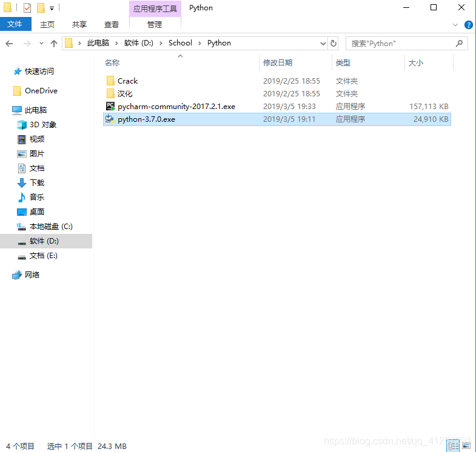Open the blue Help icon
This screenshot has height=452, width=476.
(468, 25)
